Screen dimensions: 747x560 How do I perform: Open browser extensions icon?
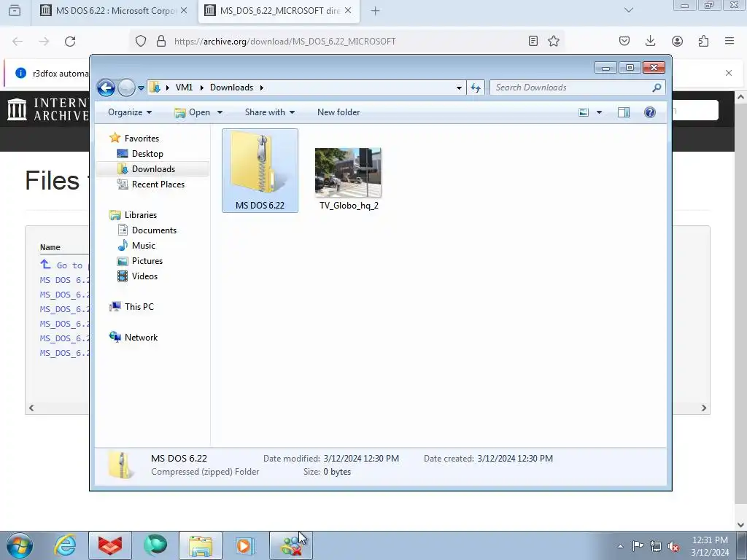coord(704,42)
